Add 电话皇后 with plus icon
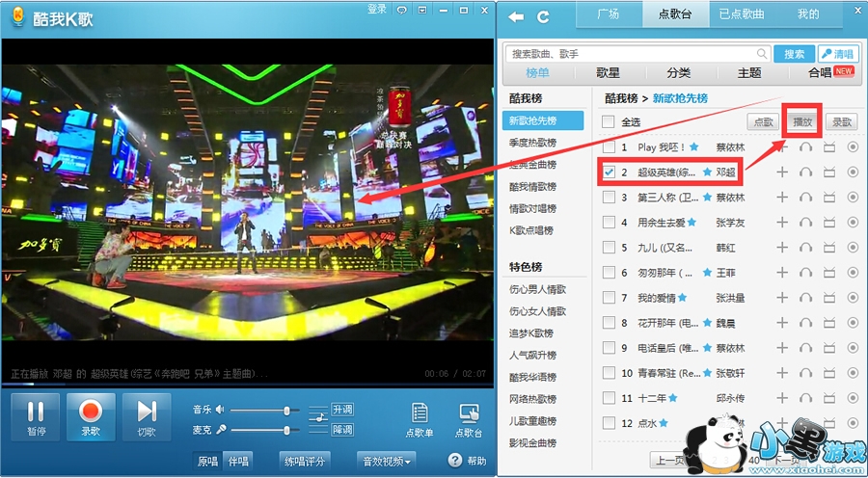This screenshot has height=478, width=868. click(781, 348)
